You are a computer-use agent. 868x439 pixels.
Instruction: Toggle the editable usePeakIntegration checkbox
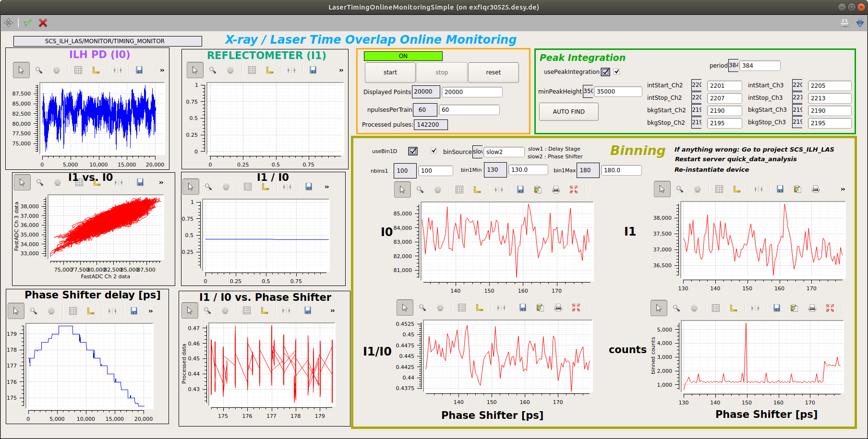pos(617,71)
